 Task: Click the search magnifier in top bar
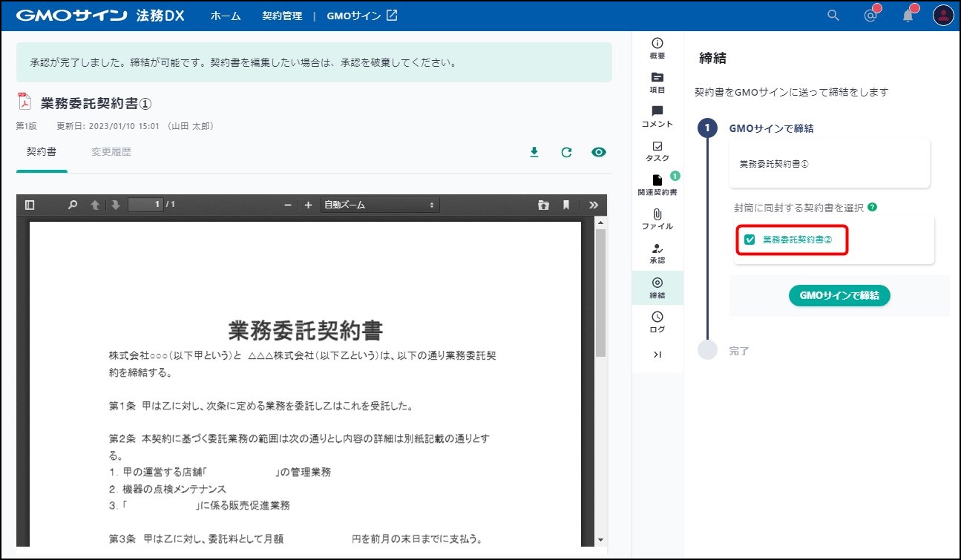click(833, 16)
